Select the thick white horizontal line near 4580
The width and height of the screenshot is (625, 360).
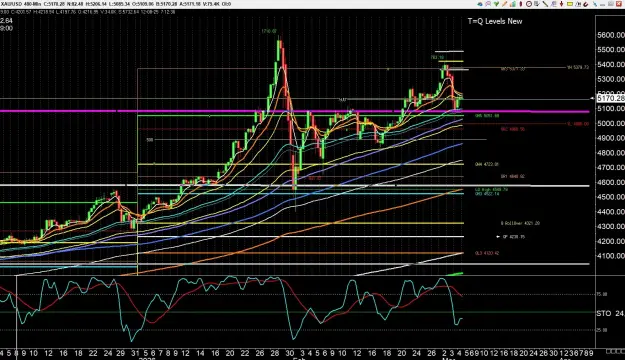click(295, 185)
